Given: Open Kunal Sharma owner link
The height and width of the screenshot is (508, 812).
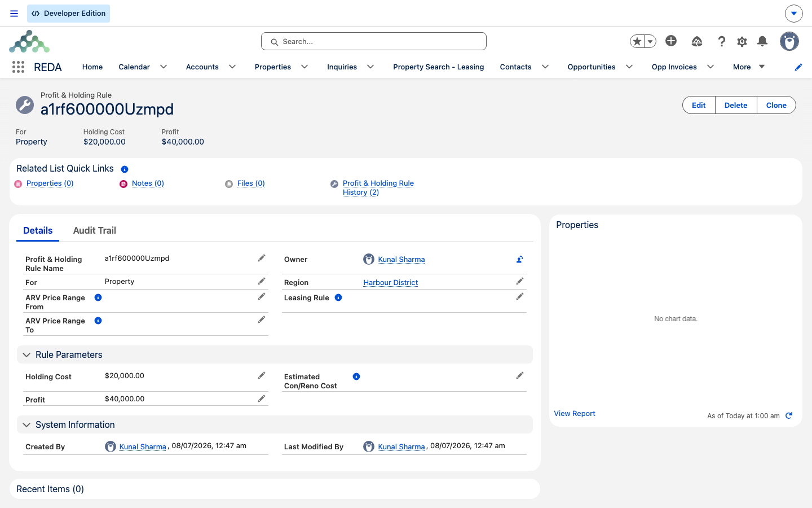Looking at the screenshot, I should click(x=401, y=260).
